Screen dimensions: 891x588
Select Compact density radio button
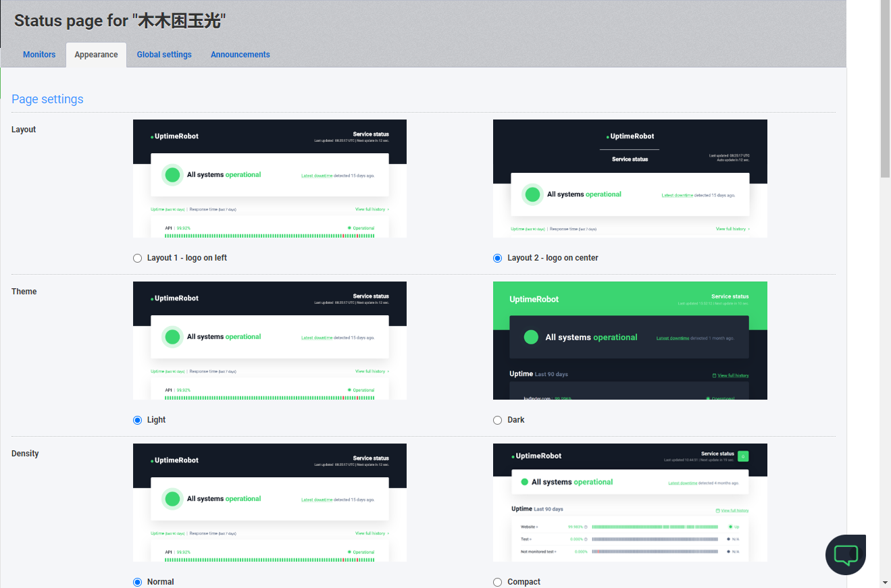pos(498,582)
